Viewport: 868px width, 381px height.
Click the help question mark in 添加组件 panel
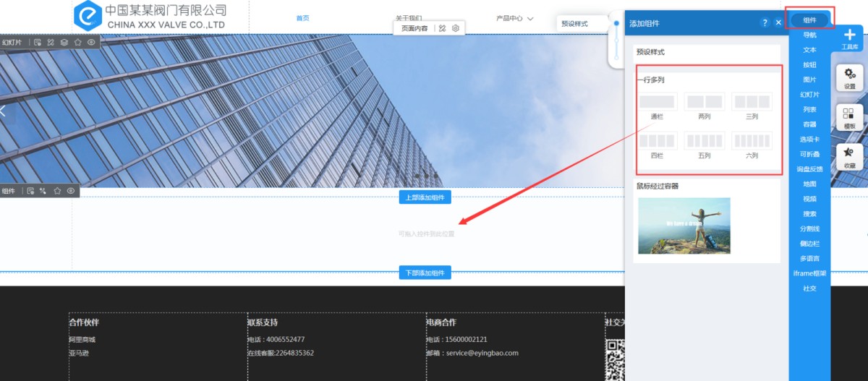pos(765,23)
